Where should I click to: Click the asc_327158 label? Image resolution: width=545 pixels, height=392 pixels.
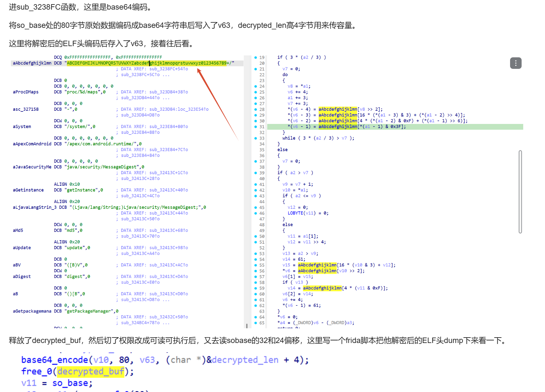[26, 109]
